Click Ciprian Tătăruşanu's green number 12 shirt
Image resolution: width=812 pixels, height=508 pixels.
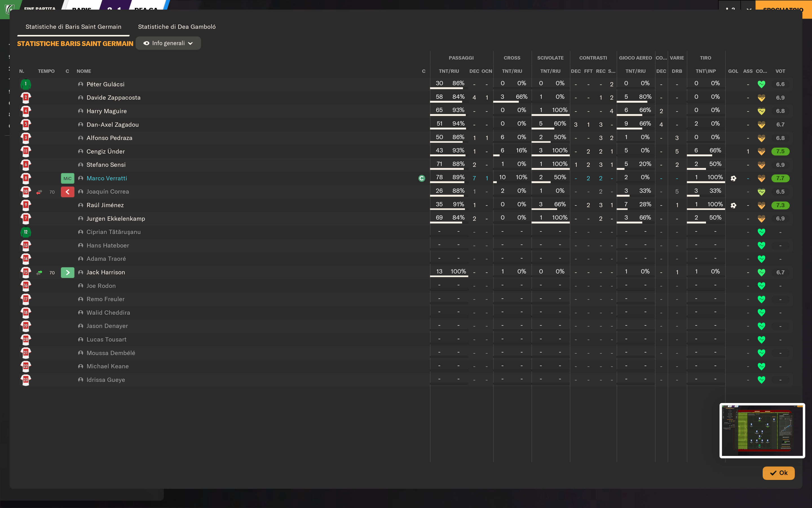(26, 232)
